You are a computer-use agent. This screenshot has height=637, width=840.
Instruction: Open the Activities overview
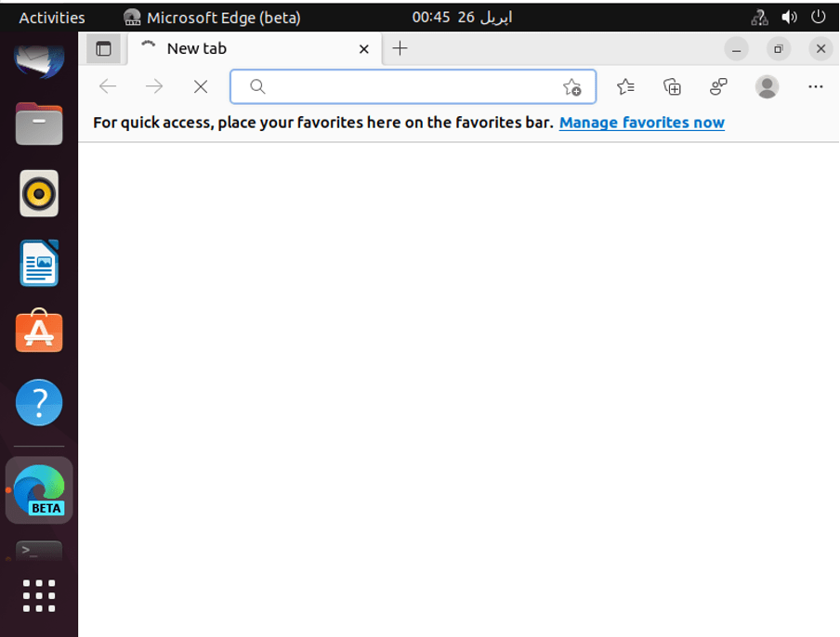(51, 16)
